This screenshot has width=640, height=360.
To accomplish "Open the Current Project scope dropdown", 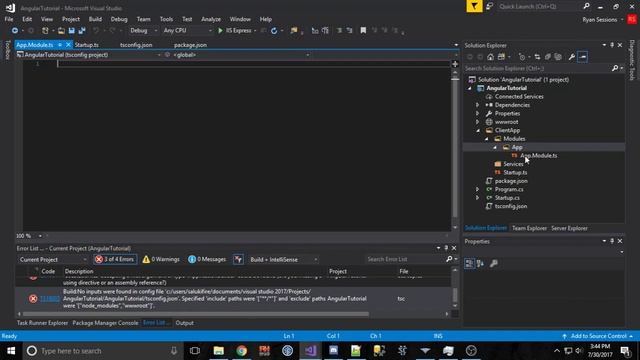I will (x=53, y=260).
